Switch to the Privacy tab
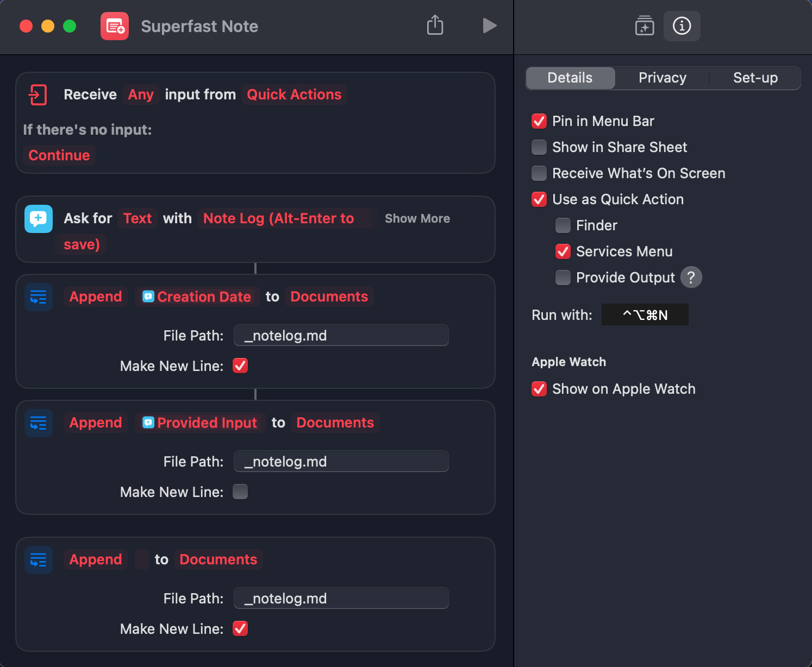 662,78
